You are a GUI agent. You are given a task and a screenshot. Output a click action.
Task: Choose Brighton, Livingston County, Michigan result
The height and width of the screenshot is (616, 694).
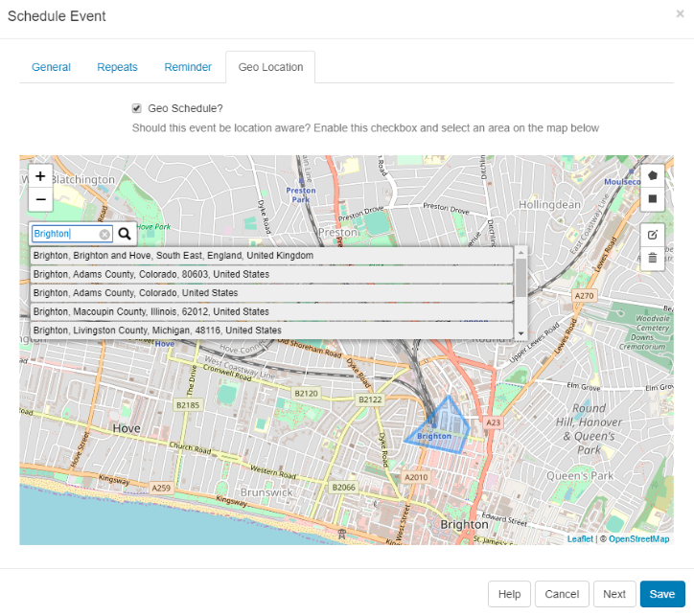pyautogui.click(x=272, y=330)
